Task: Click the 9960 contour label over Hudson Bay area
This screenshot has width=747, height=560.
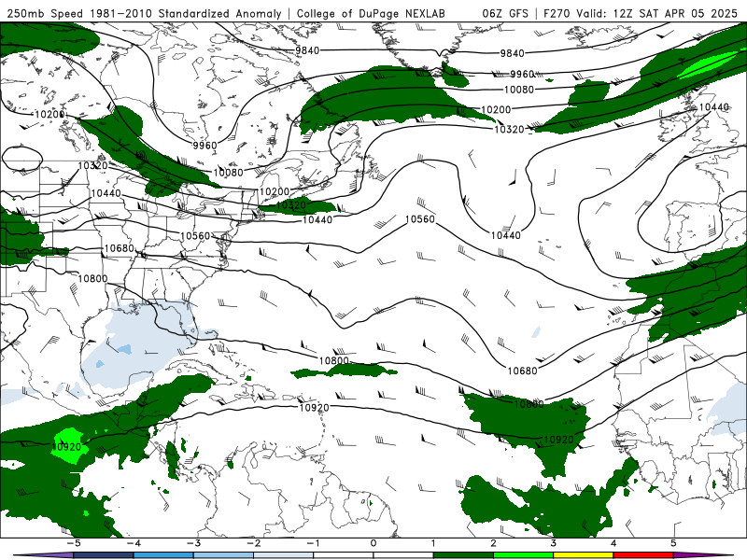Action: tap(204, 145)
